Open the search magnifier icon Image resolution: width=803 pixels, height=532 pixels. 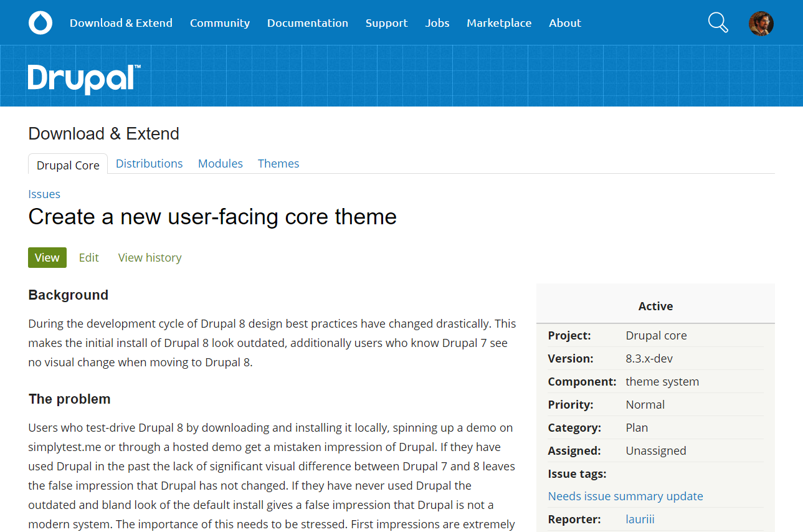(718, 22)
